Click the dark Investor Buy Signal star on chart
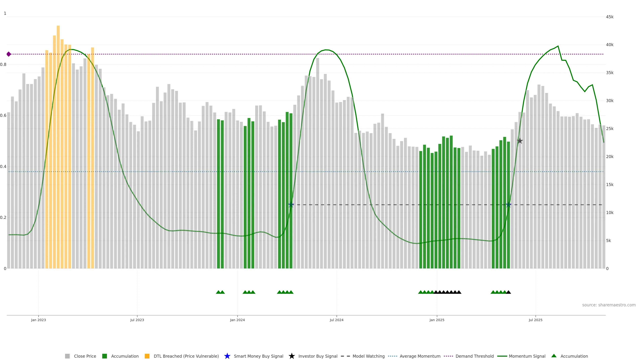Screen dimensions: 644x362 tap(520, 141)
